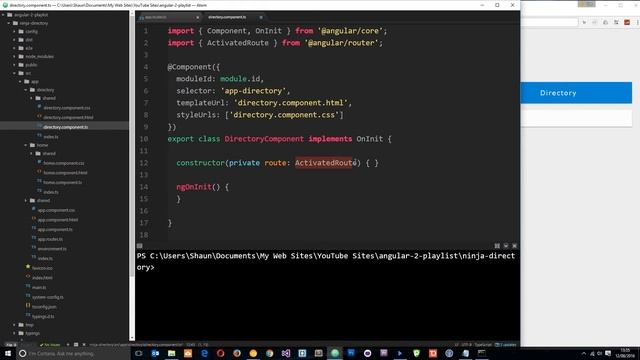640x360 pixels.
Task: Open app.component.css file
Action: click(56, 210)
